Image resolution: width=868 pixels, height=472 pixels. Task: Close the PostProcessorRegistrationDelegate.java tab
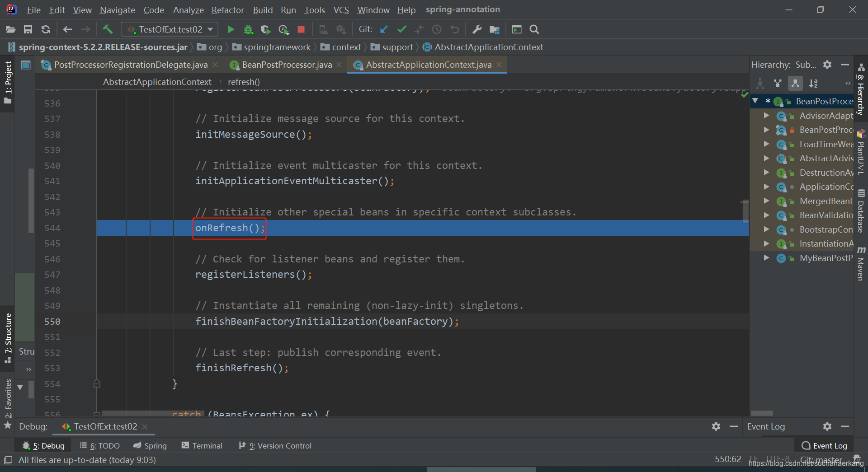point(215,65)
